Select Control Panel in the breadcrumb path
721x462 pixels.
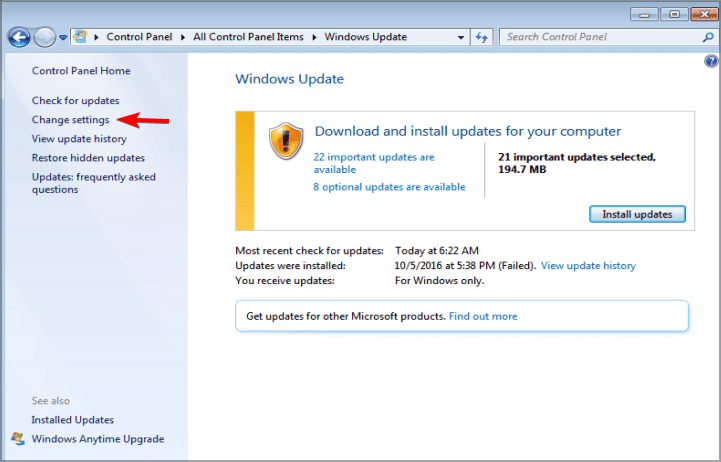[139, 37]
